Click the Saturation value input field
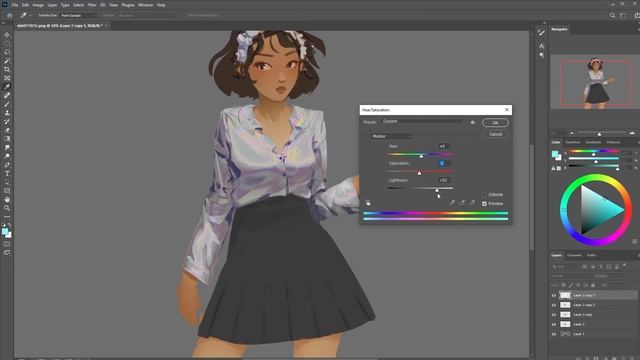Screen dimensions: 640x360 (444, 163)
